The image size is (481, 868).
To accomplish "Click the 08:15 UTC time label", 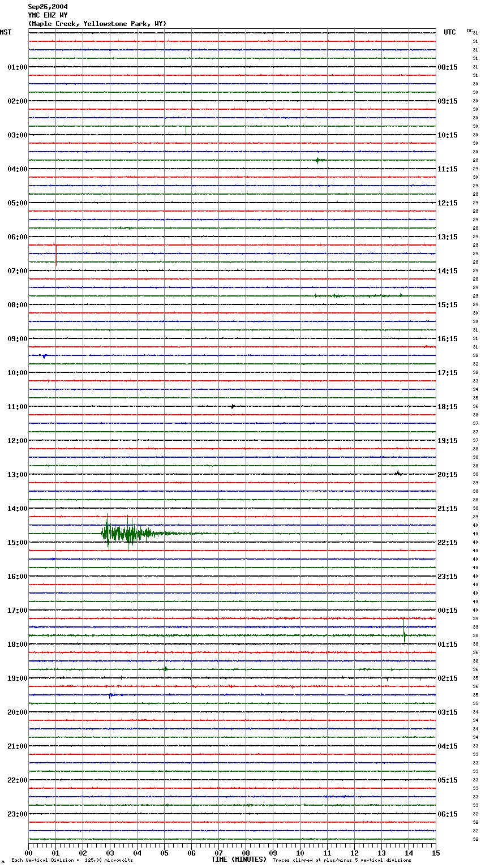I will pos(448,67).
